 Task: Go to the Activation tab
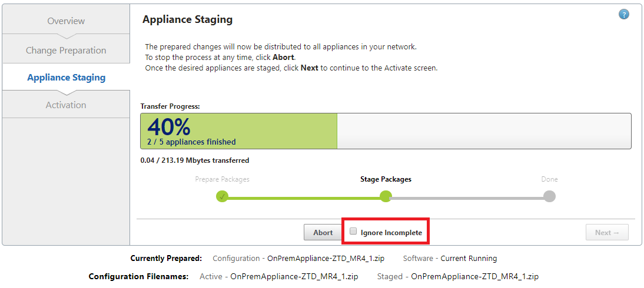(x=66, y=105)
